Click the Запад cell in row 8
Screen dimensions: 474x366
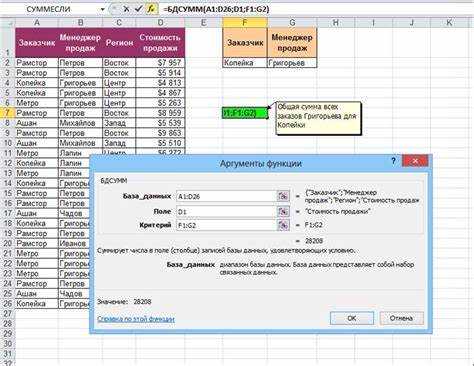(119, 123)
